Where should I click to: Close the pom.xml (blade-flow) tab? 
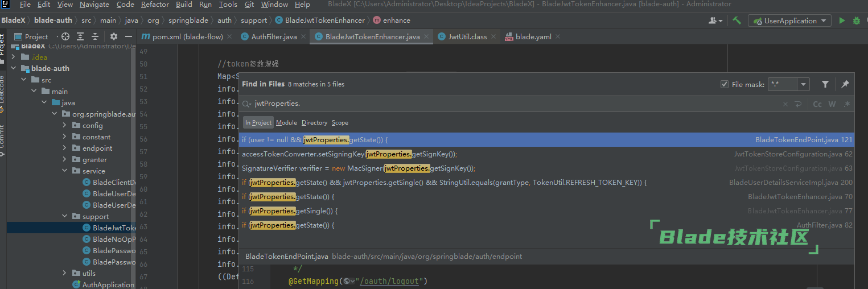click(x=229, y=36)
